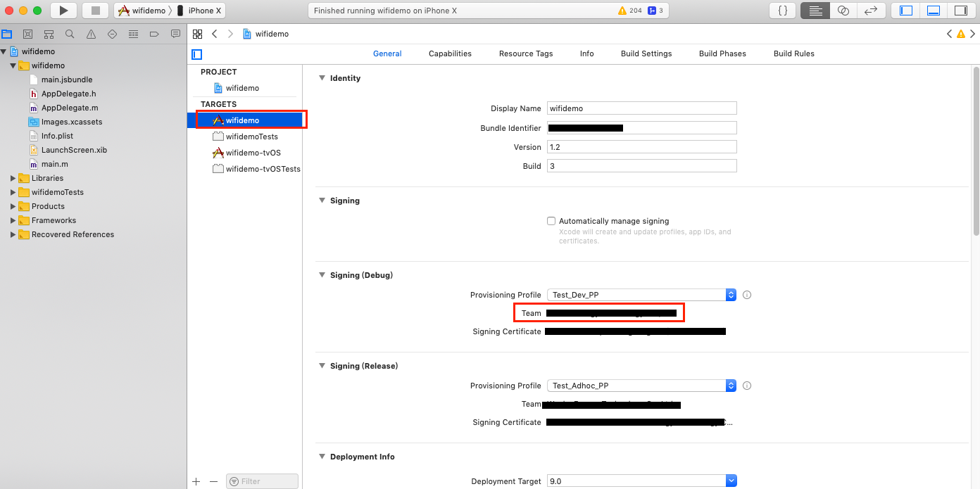Viewport: 980px width, 489px height.
Task: Open the Source Control navigator
Action: [x=27, y=34]
